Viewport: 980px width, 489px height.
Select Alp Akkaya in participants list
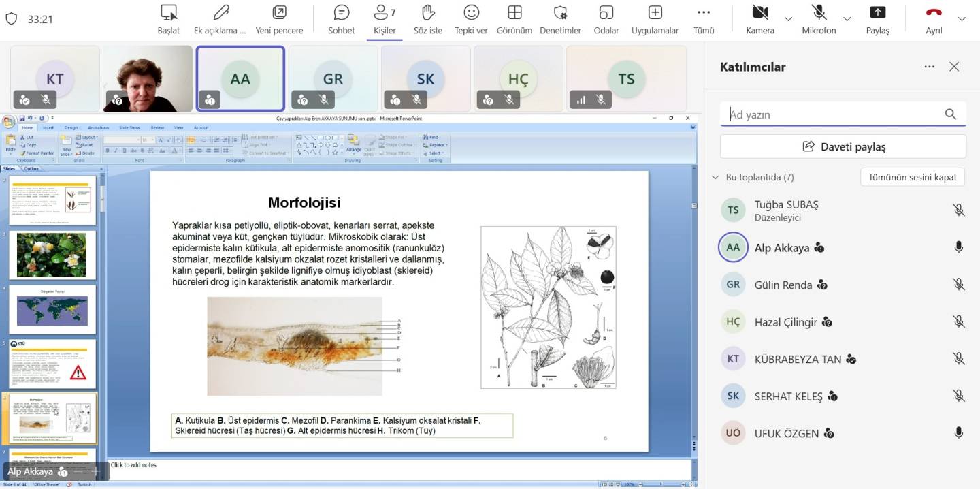point(843,247)
